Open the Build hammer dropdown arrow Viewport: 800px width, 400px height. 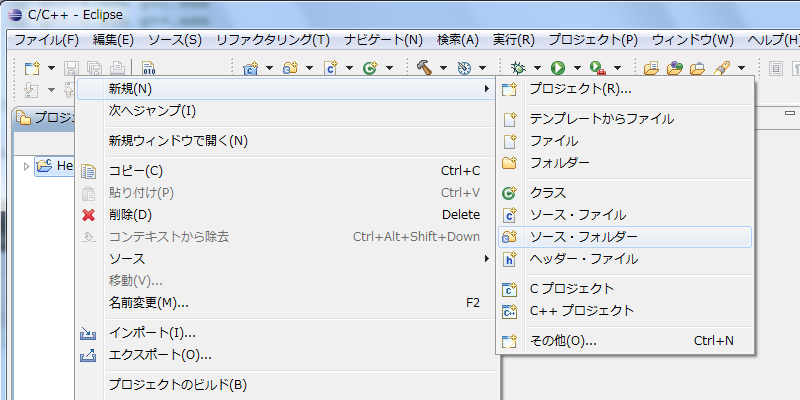443,68
